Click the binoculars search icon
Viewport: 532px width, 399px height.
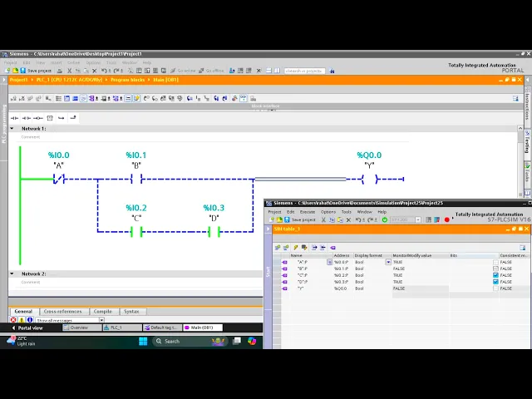point(332,71)
